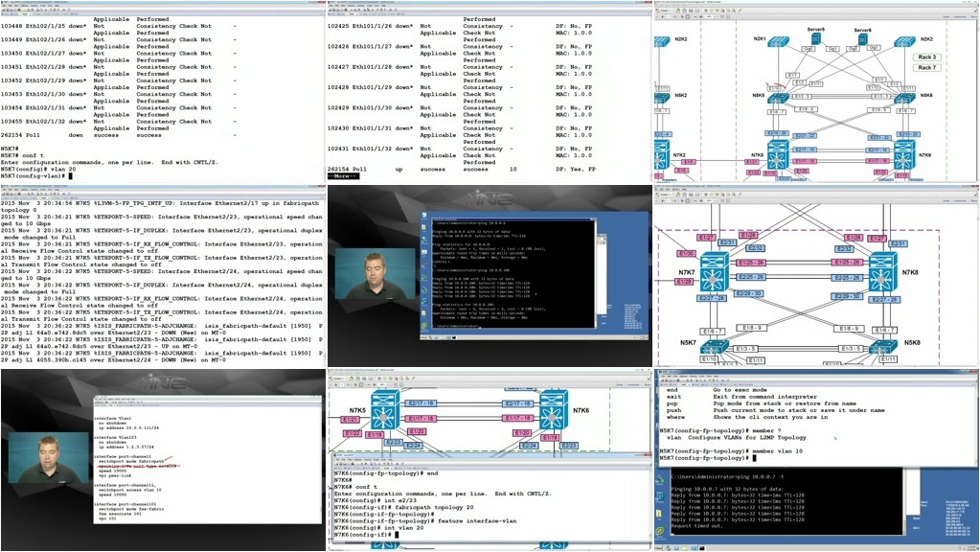Click the 'member vlan 10' command line
980x552 pixels.
point(731,450)
